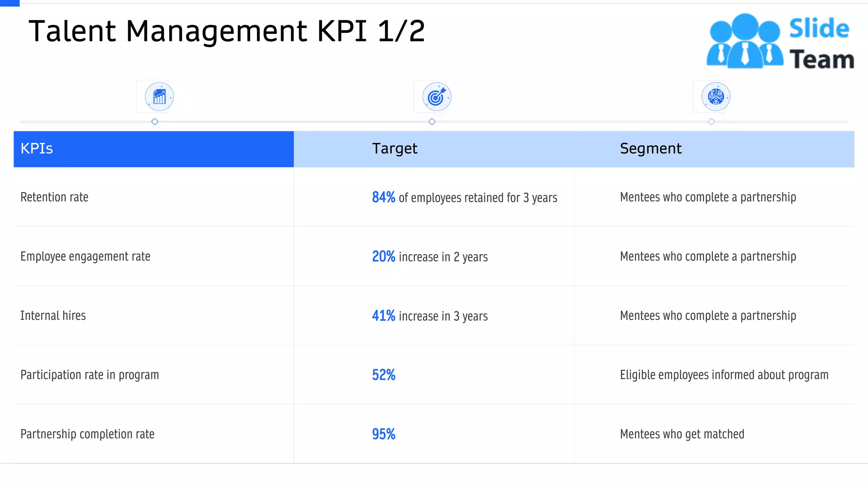Click the 95% target value
This screenshot has width=868, height=488.
pos(384,434)
